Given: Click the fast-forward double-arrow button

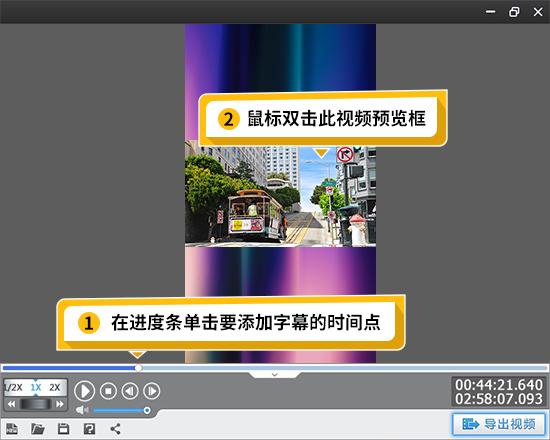Looking at the screenshot, I should click(x=60, y=404).
